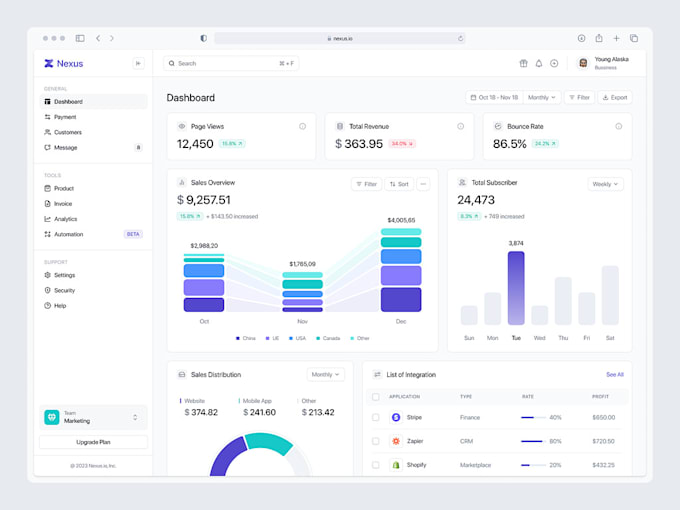Click the browser share icon
Image resolution: width=680 pixels, height=510 pixels.
coord(599,38)
